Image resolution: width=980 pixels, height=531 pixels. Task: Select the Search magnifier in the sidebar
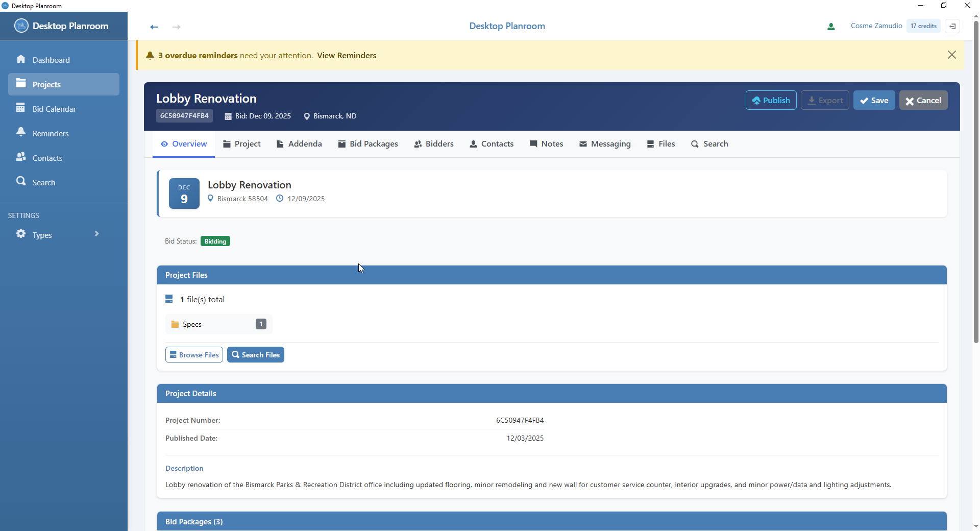point(21,182)
